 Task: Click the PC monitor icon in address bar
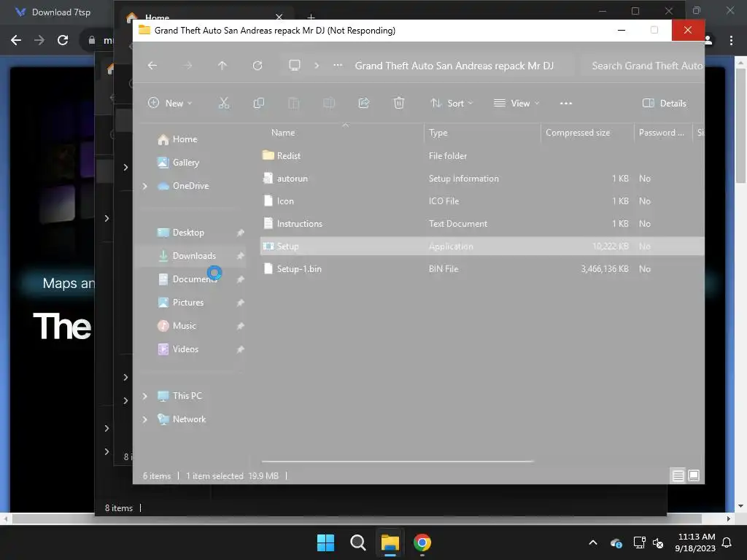tap(295, 66)
